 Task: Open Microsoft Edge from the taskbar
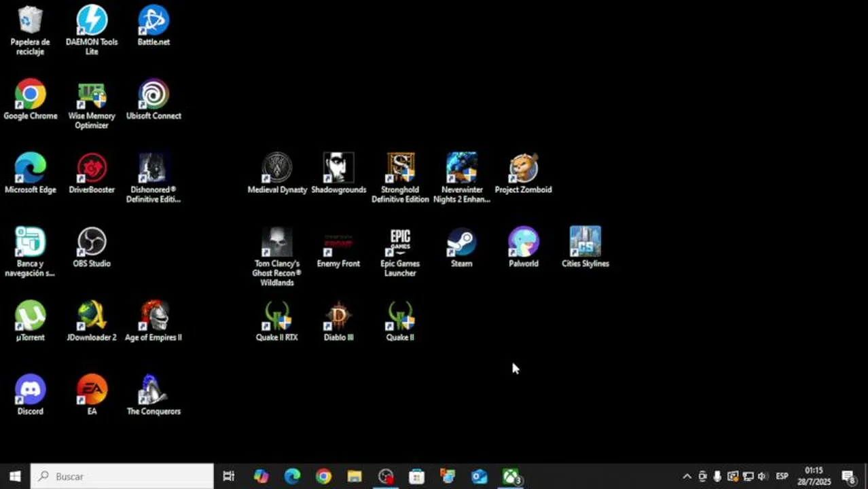pyautogui.click(x=292, y=476)
